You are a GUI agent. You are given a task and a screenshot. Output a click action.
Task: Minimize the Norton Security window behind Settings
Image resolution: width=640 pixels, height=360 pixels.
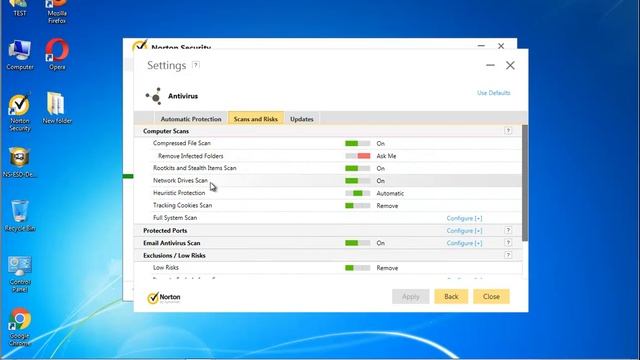481,46
